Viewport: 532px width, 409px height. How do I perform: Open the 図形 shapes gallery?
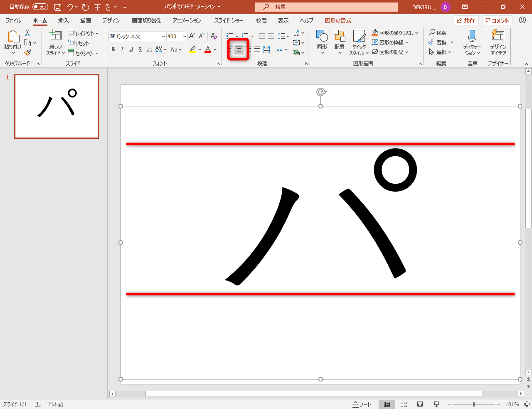(x=322, y=42)
